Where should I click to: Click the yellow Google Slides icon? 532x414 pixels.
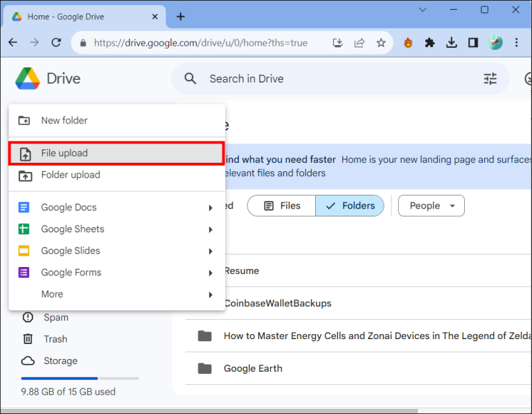24,250
